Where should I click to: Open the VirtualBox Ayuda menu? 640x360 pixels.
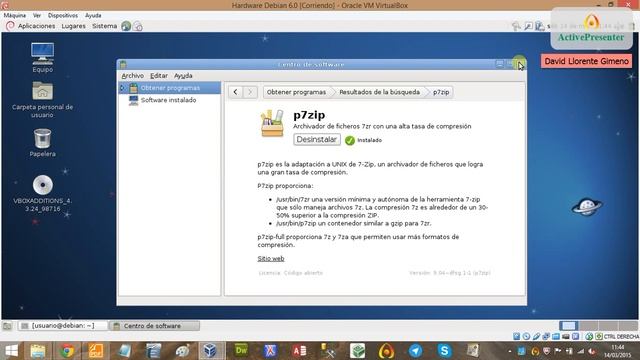pos(93,15)
